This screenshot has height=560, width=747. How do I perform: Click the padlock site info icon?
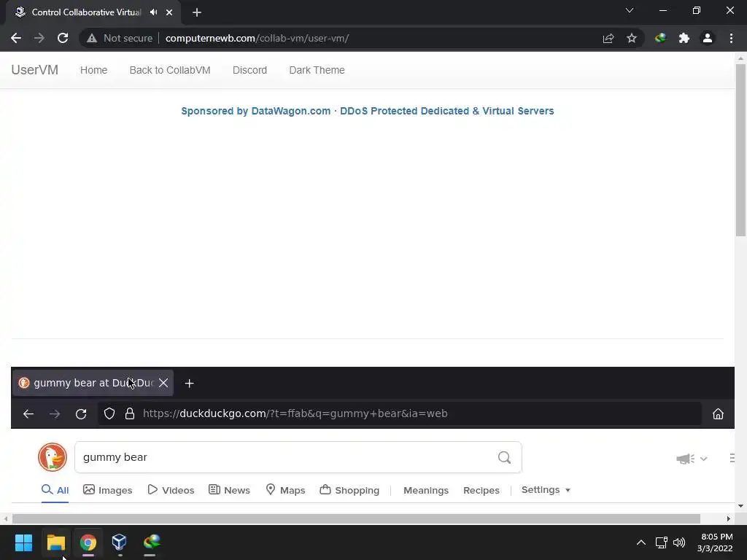click(x=130, y=414)
